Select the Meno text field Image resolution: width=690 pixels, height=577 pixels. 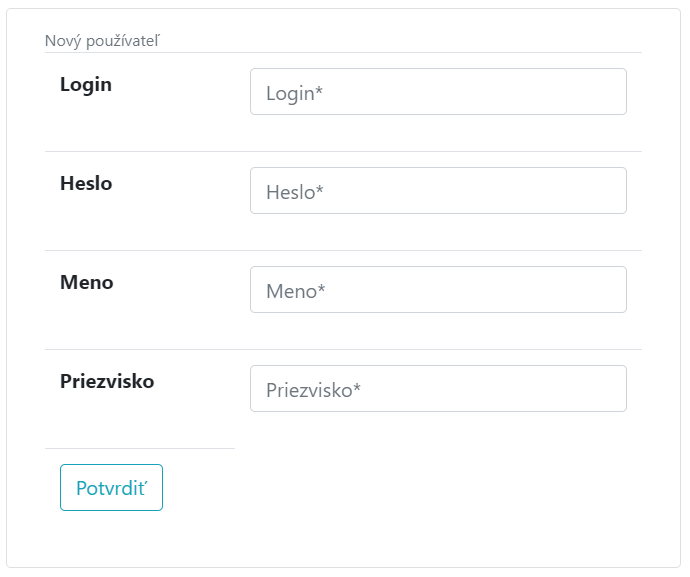[438, 290]
